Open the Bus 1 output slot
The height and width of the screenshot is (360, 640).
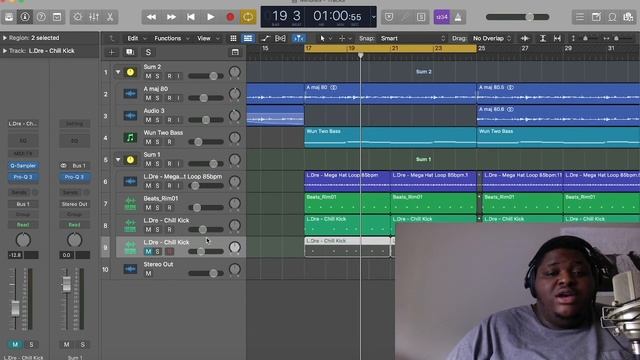[x=23, y=204]
